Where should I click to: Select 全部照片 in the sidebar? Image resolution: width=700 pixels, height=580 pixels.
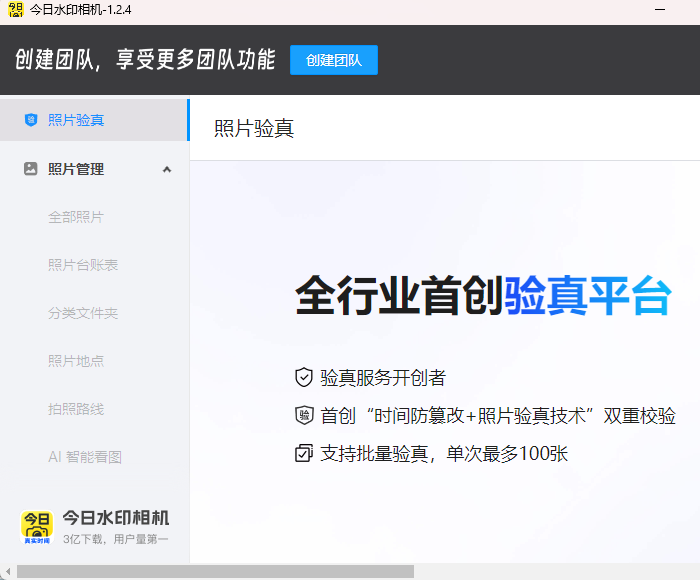click(x=76, y=217)
